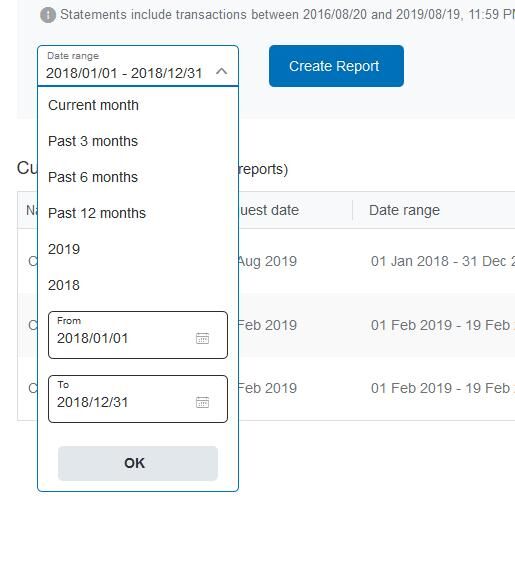Click the To date input field
The height and width of the screenshot is (588, 515).
click(x=138, y=399)
